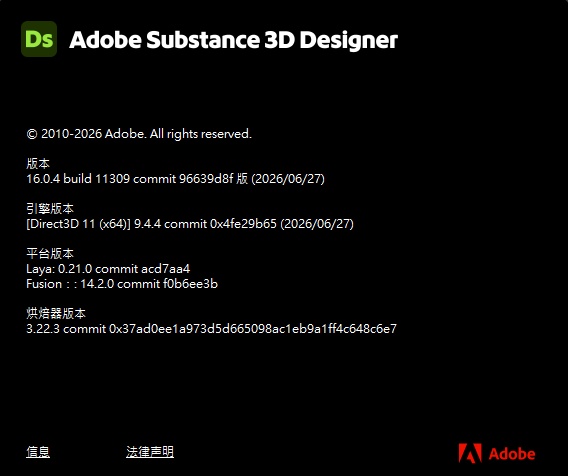Click the f0b6ee3b Fusion commit hash
Image resolution: width=568 pixels, height=476 pixels.
coord(191,284)
